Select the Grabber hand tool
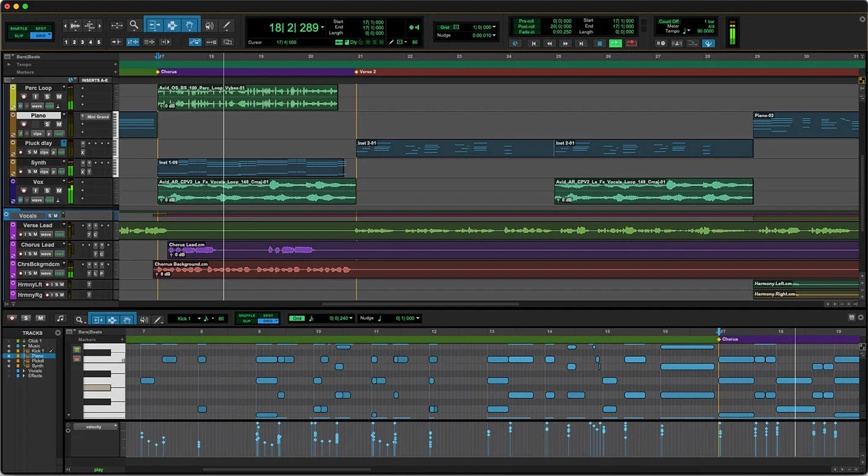 pos(190,25)
